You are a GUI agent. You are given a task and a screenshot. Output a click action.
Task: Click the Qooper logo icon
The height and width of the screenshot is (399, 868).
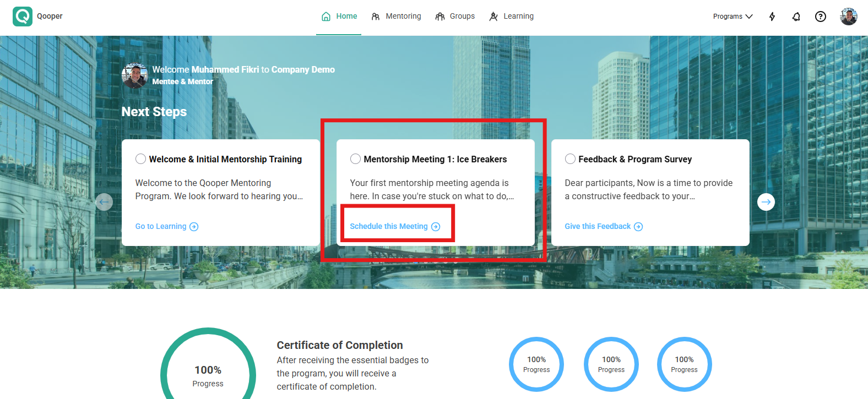pyautogui.click(x=23, y=17)
